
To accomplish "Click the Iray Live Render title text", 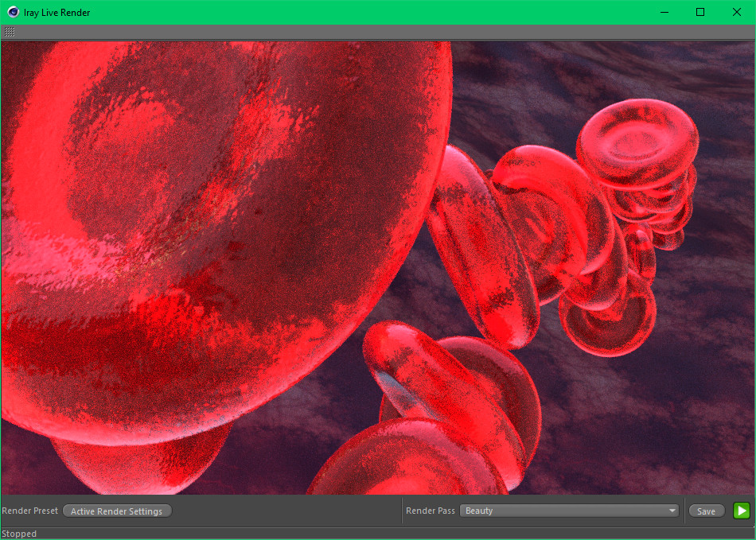I will pyautogui.click(x=57, y=13).
